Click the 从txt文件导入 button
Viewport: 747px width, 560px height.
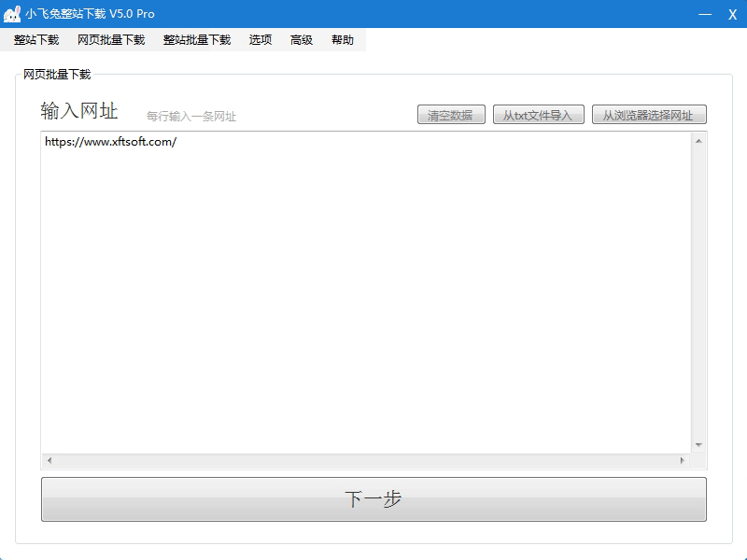pyautogui.click(x=539, y=115)
